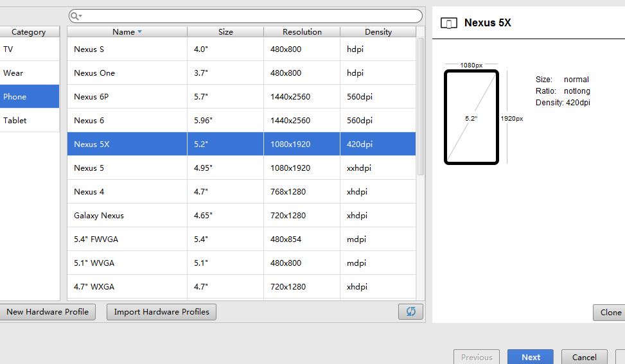Click the Next button
625x364 pixels.
(x=531, y=357)
